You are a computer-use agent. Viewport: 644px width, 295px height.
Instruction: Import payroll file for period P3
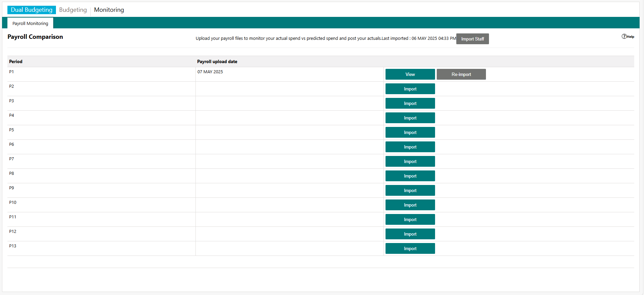pyautogui.click(x=410, y=103)
